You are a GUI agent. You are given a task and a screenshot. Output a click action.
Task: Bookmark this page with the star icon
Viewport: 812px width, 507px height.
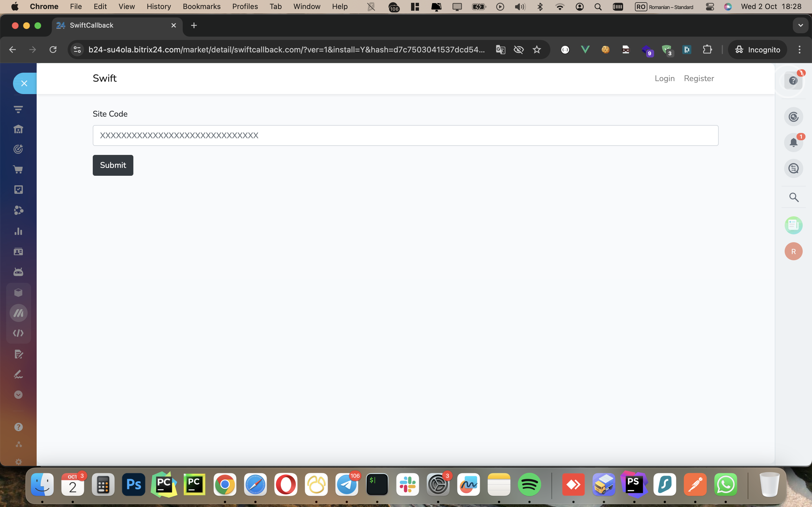pyautogui.click(x=537, y=50)
